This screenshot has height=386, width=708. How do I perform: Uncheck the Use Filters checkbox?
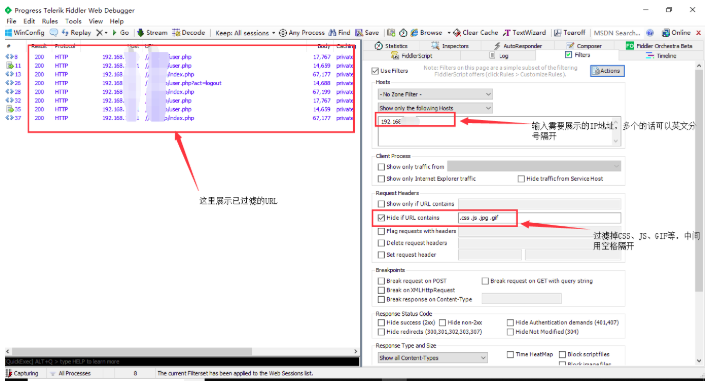(375, 71)
